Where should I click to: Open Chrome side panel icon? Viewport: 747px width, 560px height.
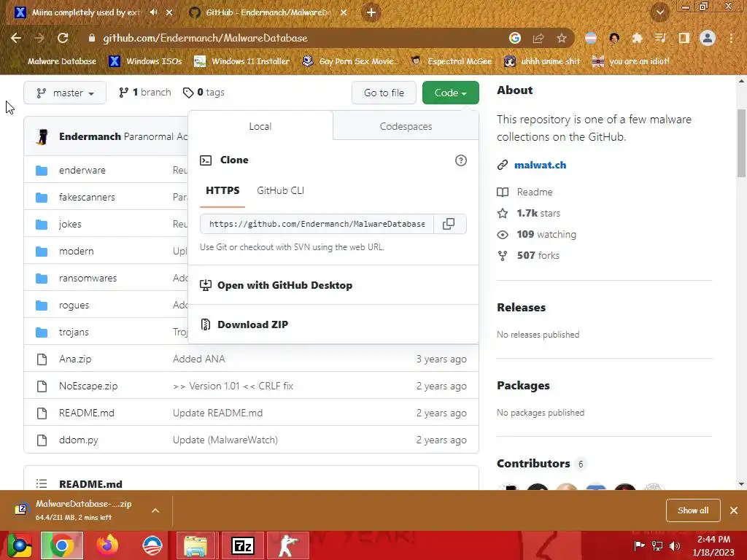(x=684, y=38)
